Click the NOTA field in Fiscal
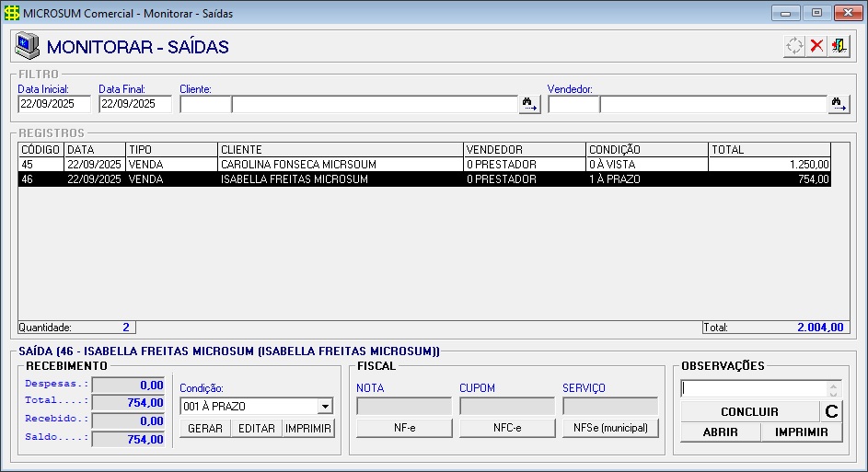The image size is (868, 472). coord(404,406)
